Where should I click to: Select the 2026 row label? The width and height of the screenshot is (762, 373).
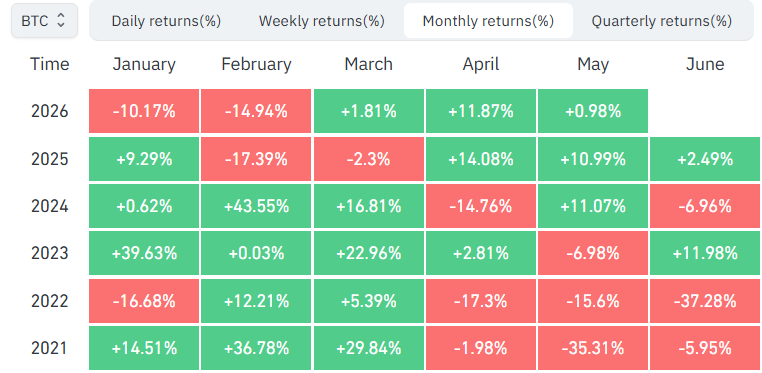[x=50, y=112]
